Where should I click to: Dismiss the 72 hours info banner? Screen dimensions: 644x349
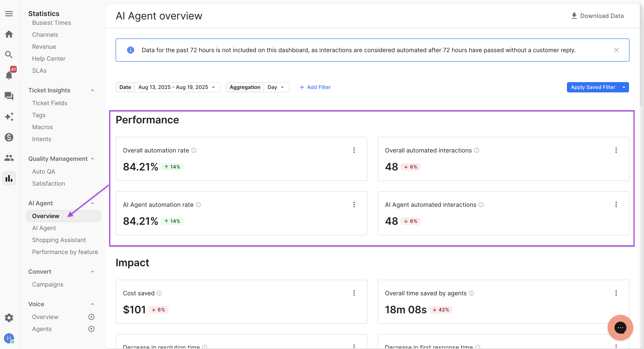(x=616, y=50)
